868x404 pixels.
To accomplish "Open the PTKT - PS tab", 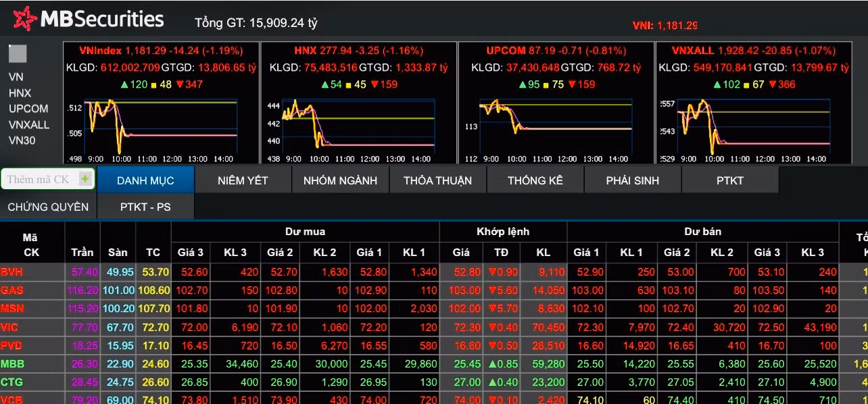I will (145, 207).
